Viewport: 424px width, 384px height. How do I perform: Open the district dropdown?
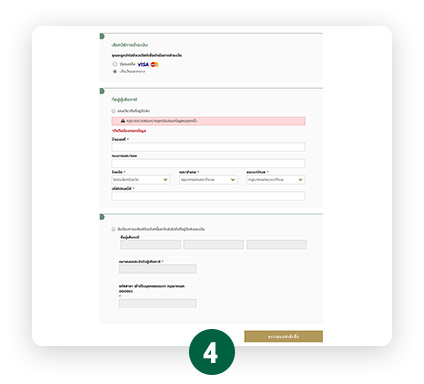[x=208, y=180]
